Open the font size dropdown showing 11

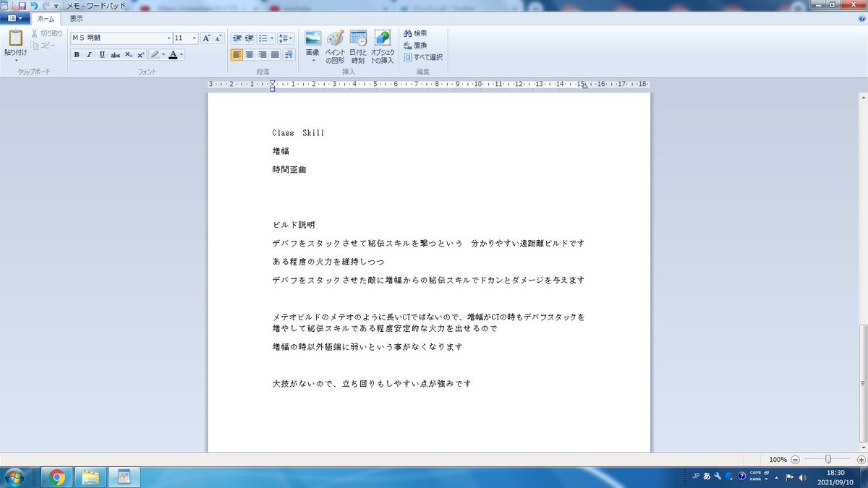click(195, 38)
